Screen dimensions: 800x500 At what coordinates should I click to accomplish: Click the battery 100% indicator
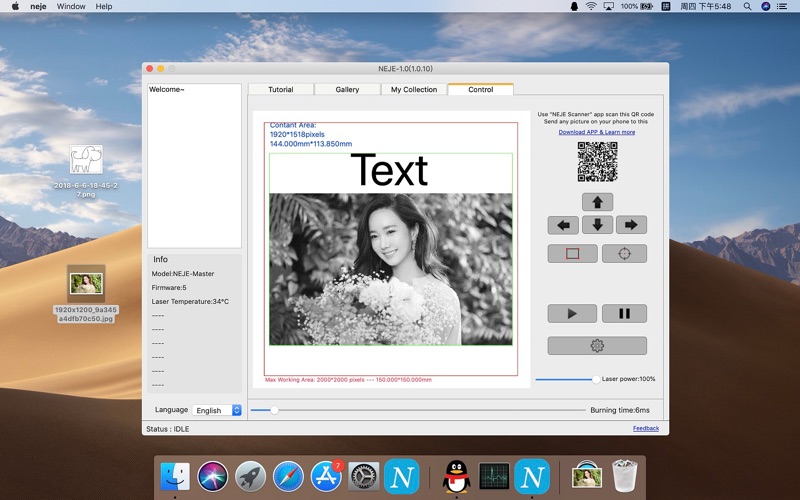(637, 6)
